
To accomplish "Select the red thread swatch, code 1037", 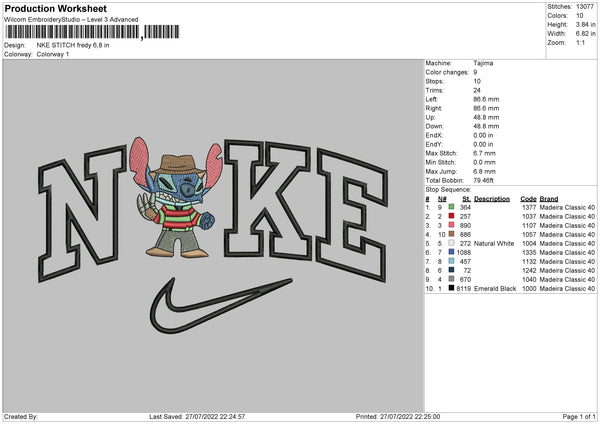I will [x=452, y=215].
